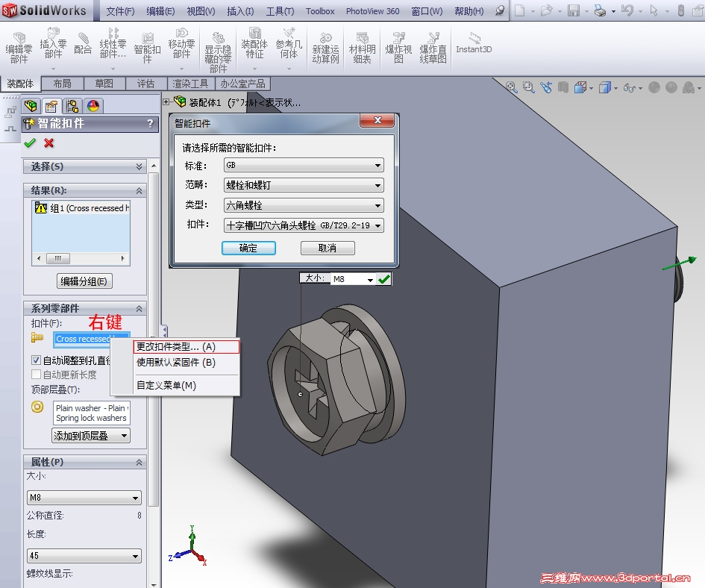Open the 范畴 螺栓和螺钉 dropdown
The image size is (705, 588).
pos(304,185)
